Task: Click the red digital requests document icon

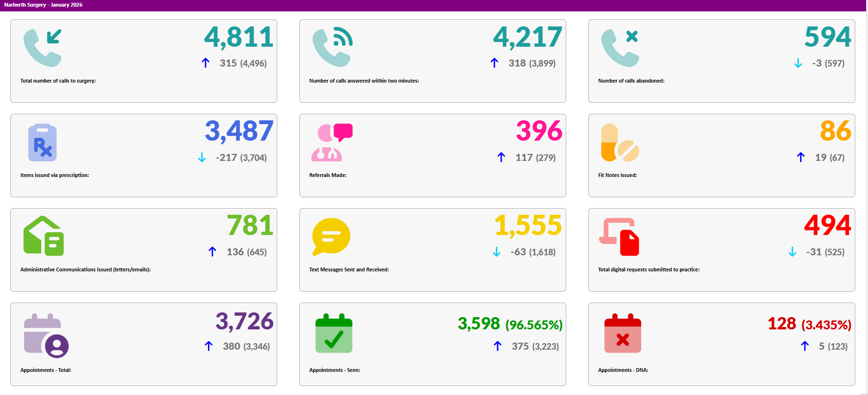Action: pos(620,237)
